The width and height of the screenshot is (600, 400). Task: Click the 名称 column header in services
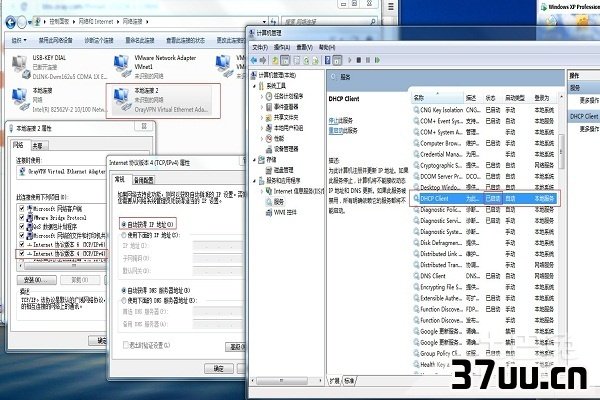click(437, 98)
